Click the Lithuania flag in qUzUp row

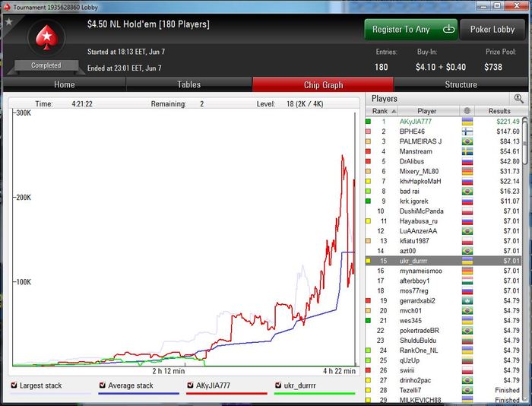467,360
